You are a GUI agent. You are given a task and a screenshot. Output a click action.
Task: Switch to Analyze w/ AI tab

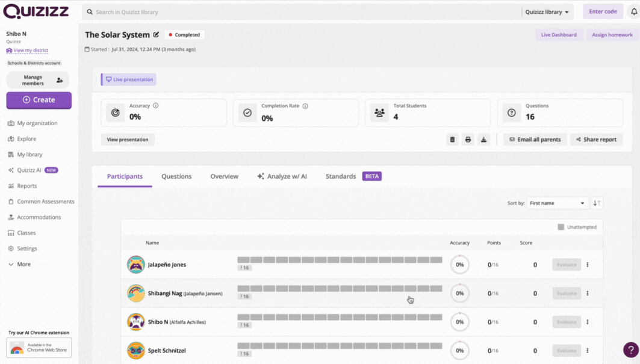282,176
